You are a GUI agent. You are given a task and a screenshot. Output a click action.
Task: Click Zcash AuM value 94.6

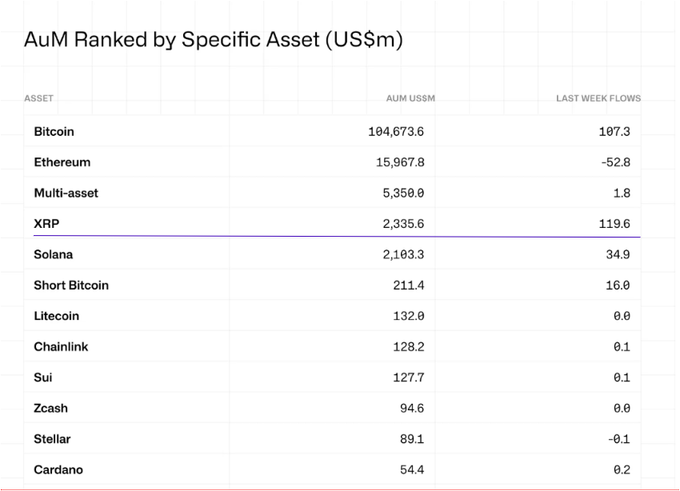coord(412,409)
